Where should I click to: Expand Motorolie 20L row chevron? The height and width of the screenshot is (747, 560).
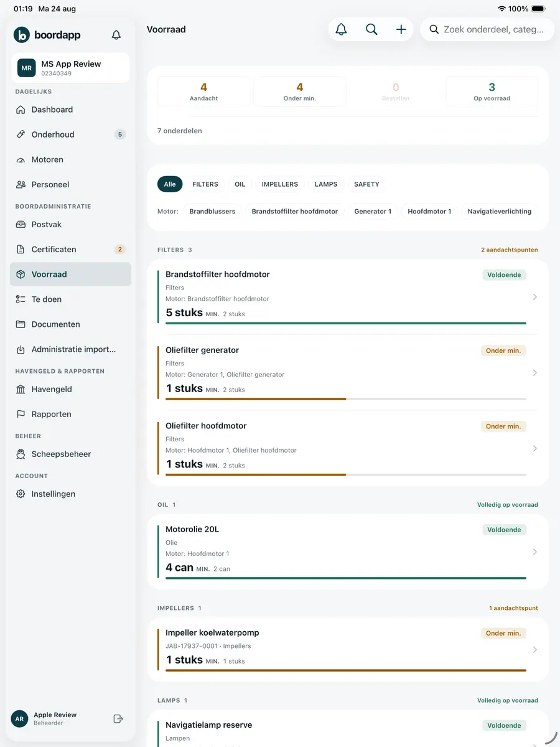pyautogui.click(x=535, y=552)
